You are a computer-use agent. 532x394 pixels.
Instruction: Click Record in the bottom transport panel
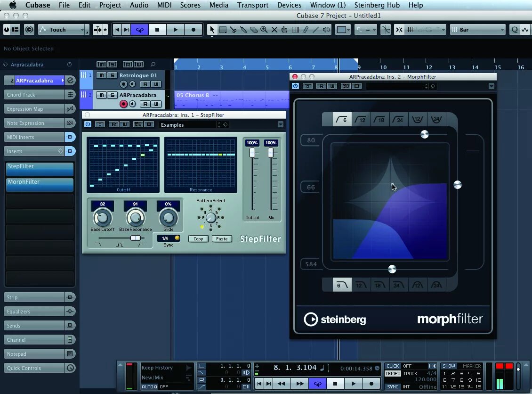[x=371, y=384]
